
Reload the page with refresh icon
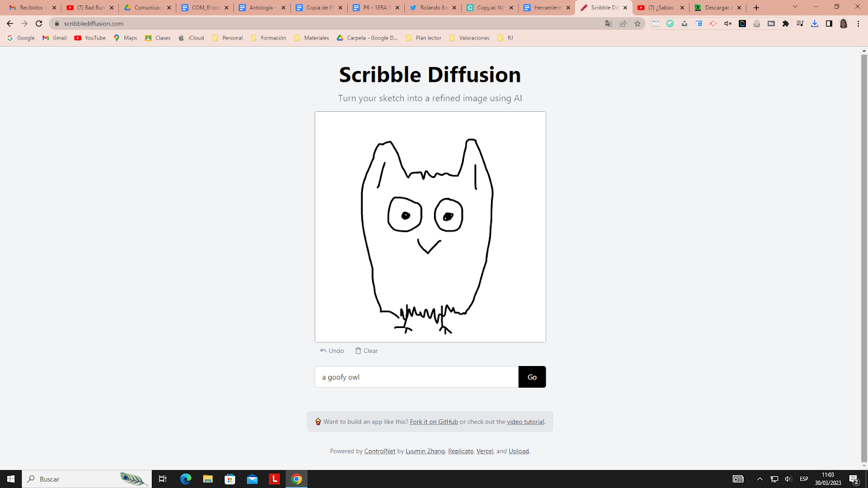pyautogui.click(x=39, y=23)
